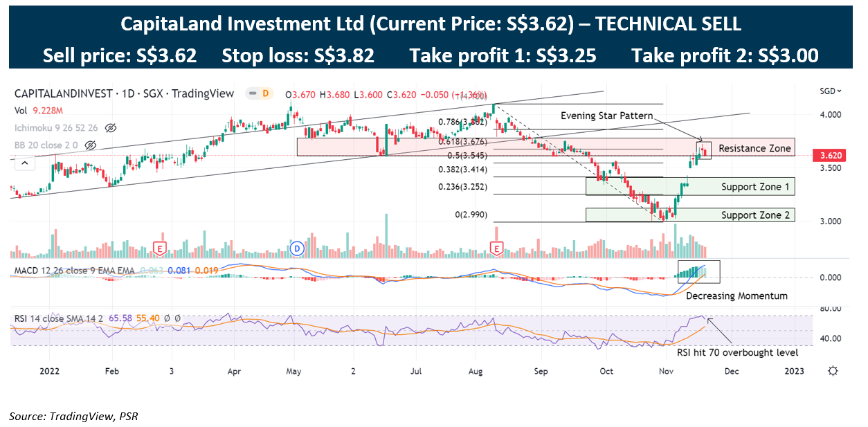Click the 0.786(3.882) Fibonacci level label
This screenshot has height=427, width=868.
point(463,122)
